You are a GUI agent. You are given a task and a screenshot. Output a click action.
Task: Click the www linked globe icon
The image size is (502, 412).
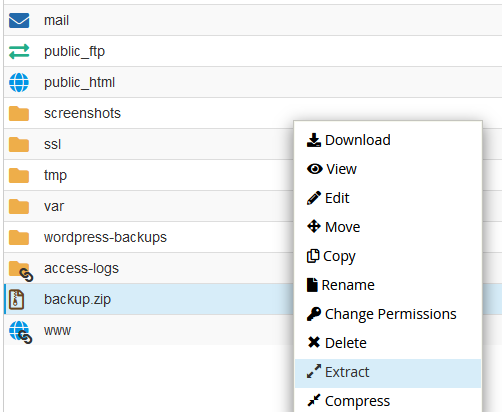coord(21,332)
